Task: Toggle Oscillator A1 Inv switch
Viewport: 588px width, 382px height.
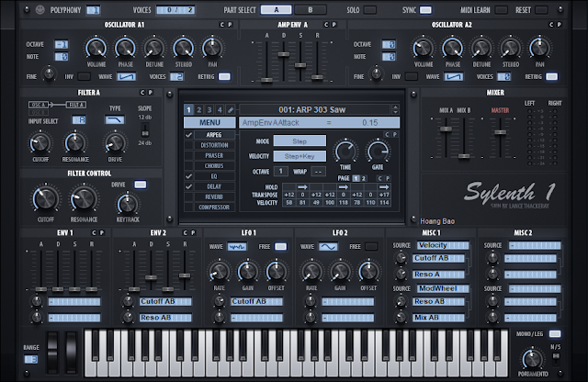Action: pyautogui.click(x=84, y=77)
